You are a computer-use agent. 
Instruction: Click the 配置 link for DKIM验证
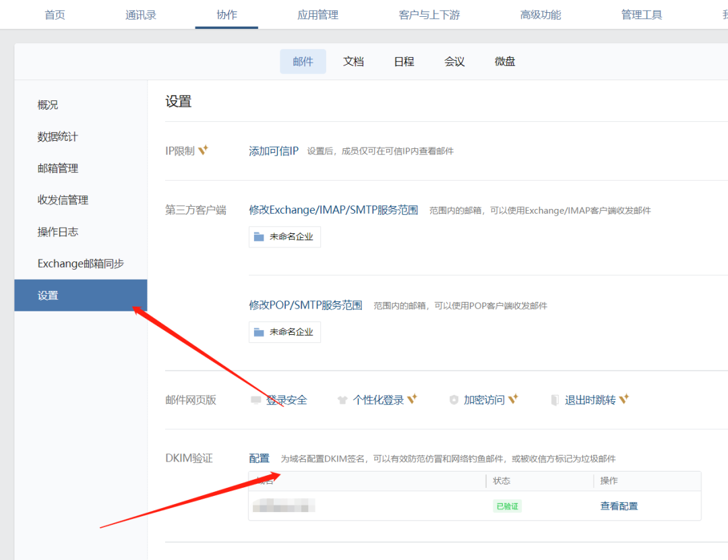(259, 458)
